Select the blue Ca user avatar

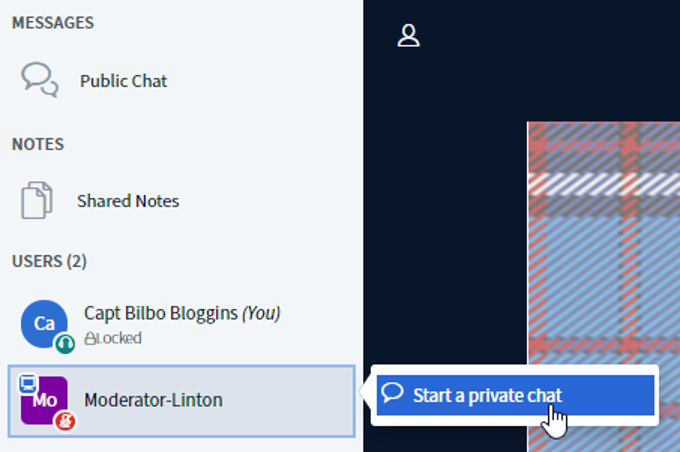tap(44, 324)
